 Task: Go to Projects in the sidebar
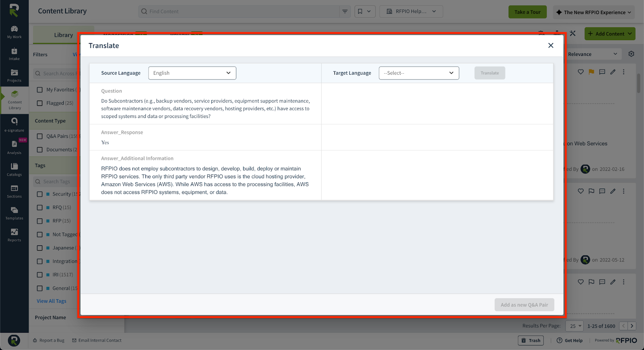14,76
